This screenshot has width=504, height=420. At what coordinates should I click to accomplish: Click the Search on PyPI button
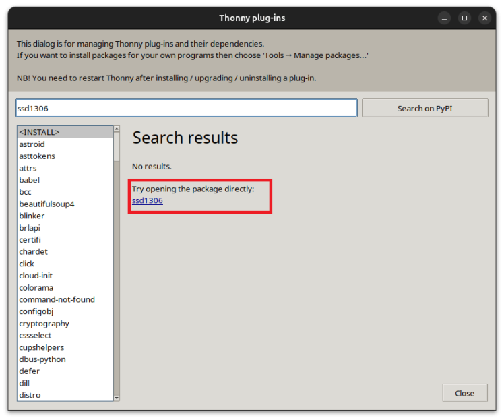point(425,108)
